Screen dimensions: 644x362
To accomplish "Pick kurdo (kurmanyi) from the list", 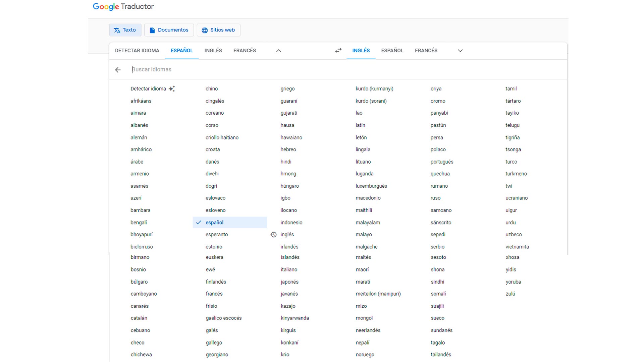I will [374, 89].
